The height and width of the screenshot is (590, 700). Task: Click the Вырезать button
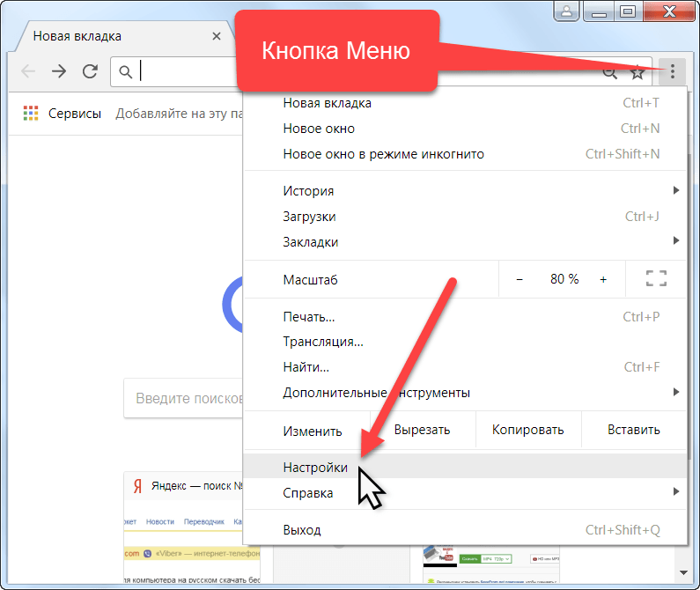(423, 430)
